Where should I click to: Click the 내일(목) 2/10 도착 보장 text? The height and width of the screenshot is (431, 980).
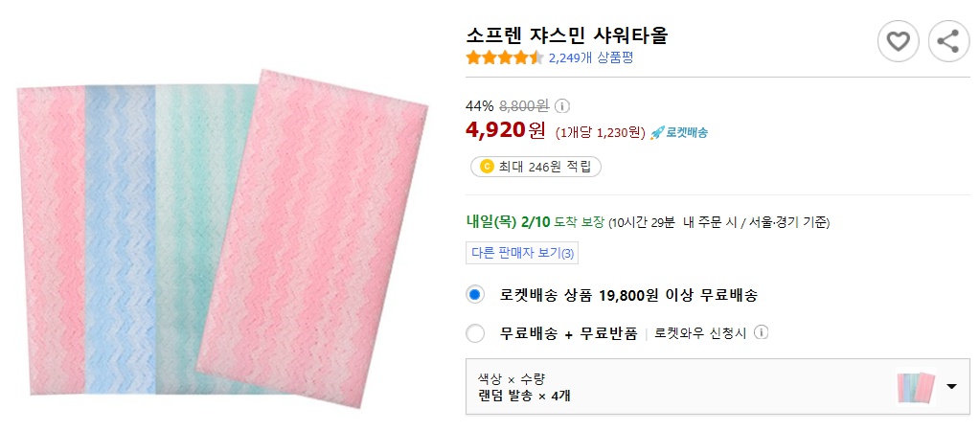536,222
